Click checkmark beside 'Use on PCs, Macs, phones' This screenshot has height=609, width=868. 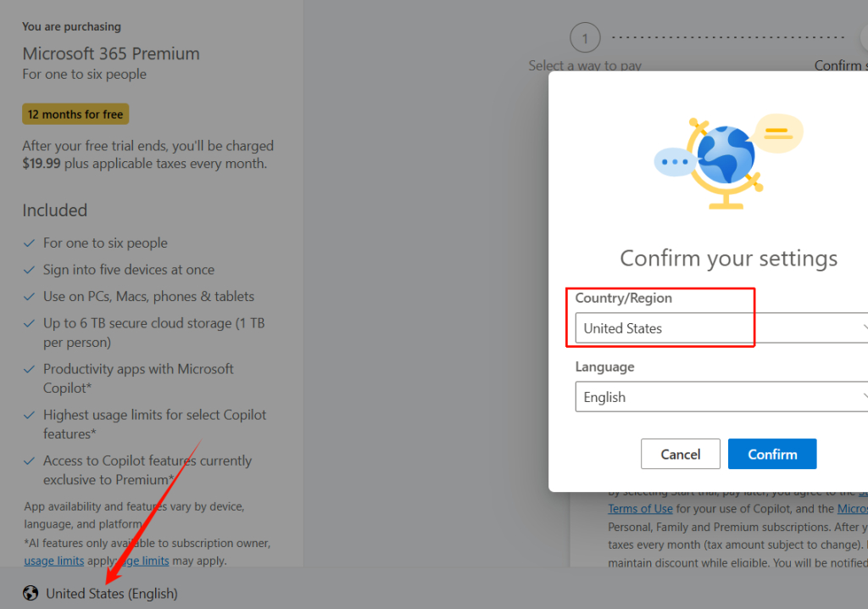tap(30, 297)
